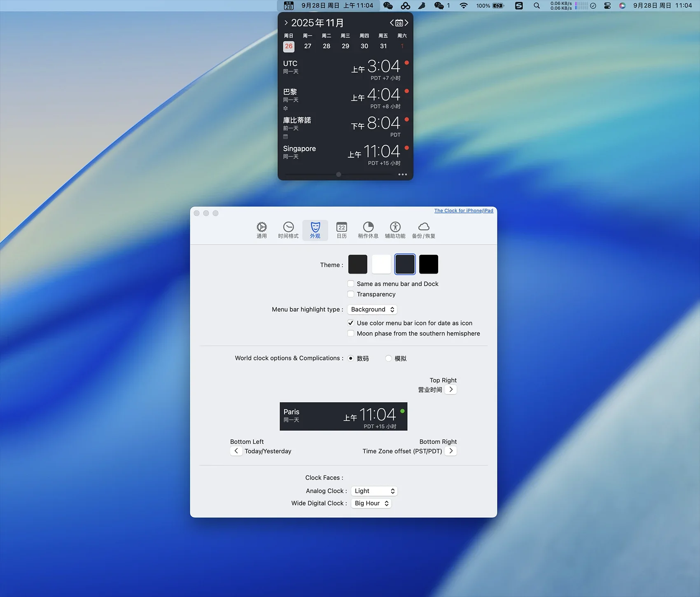Select date 26 in the popup calendar
This screenshot has width=700, height=597.
[289, 46]
